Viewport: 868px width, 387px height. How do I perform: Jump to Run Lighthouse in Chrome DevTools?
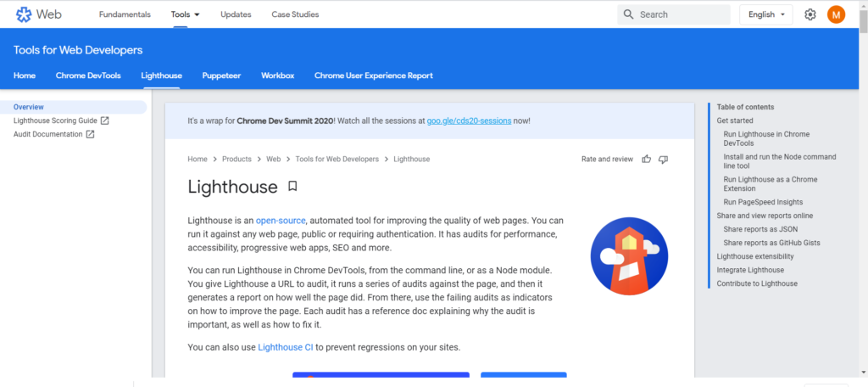[x=766, y=138]
